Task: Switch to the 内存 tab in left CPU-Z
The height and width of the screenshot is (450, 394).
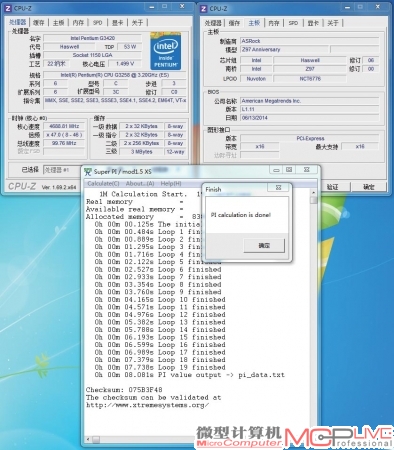Action: (x=78, y=23)
